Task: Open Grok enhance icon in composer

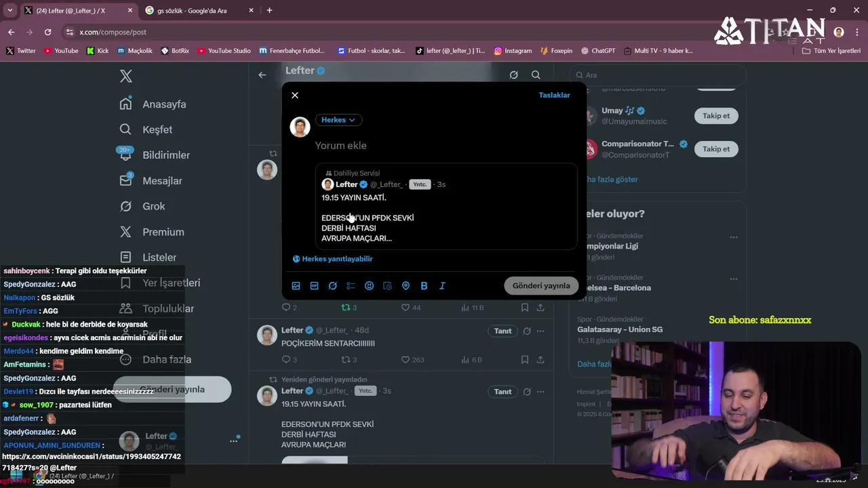Action: [332, 286]
